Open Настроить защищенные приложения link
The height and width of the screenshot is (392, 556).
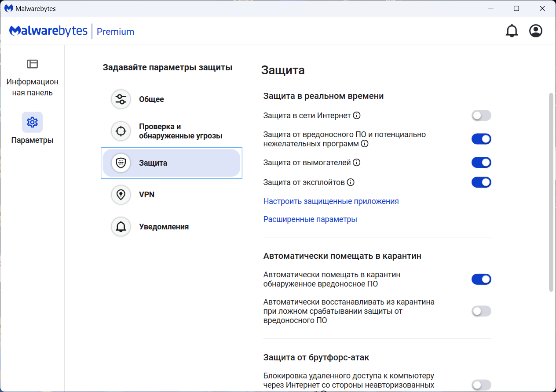click(331, 201)
